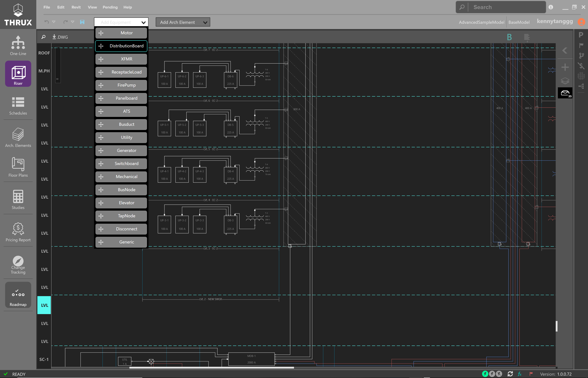The height and width of the screenshot is (378, 588).
Task: Toggle the gray lightning bolt mode
Action: pyautogui.click(x=492, y=374)
